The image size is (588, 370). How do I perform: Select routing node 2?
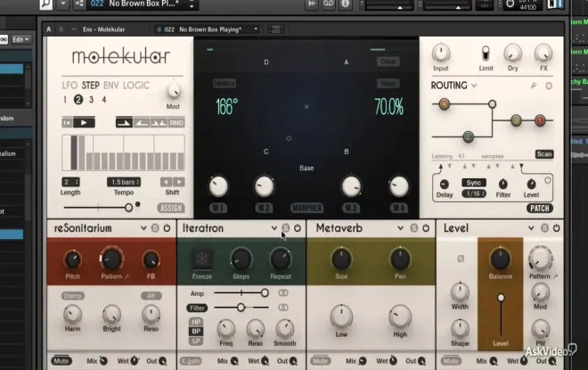(x=468, y=136)
